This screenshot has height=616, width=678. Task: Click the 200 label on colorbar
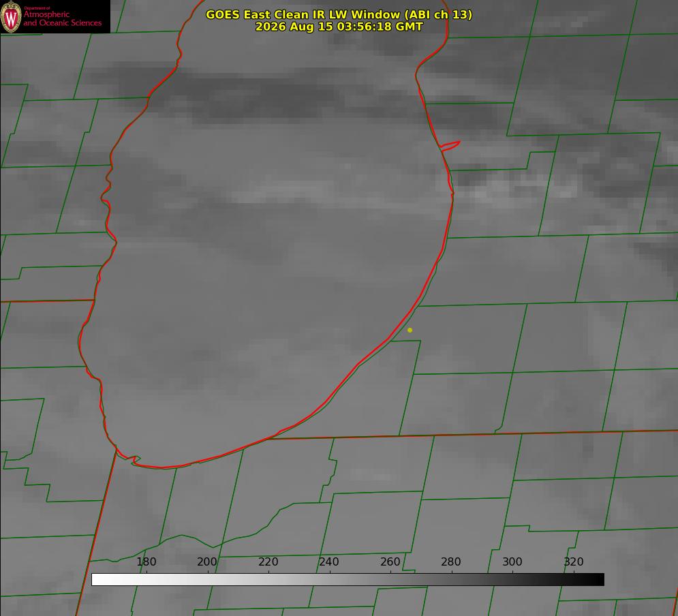[x=206, y=561]
